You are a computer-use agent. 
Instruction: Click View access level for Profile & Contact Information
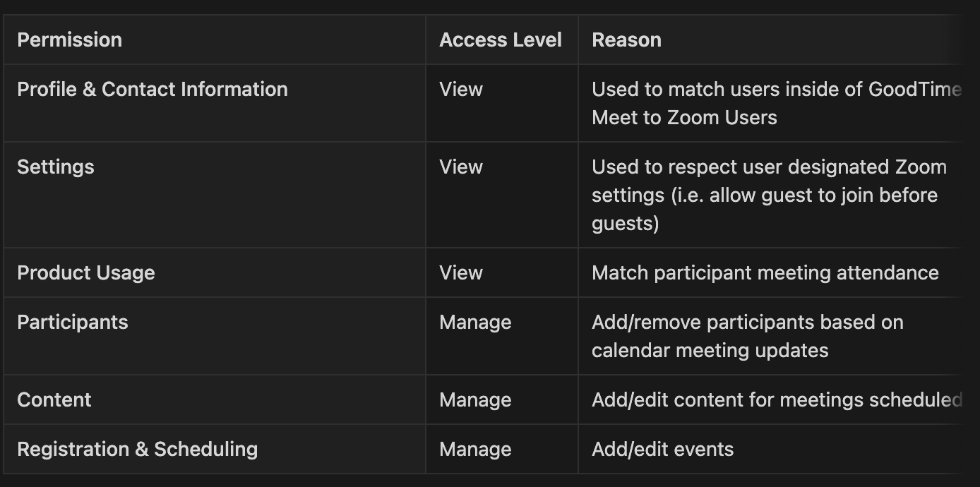(x=461, y=90)
